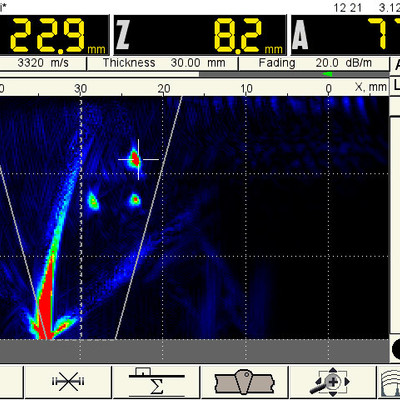Click the Z depth readout 8.2 mm
The width and height of the screenshot is (400, 400).
pyautogui.click(x=200, y=35)
